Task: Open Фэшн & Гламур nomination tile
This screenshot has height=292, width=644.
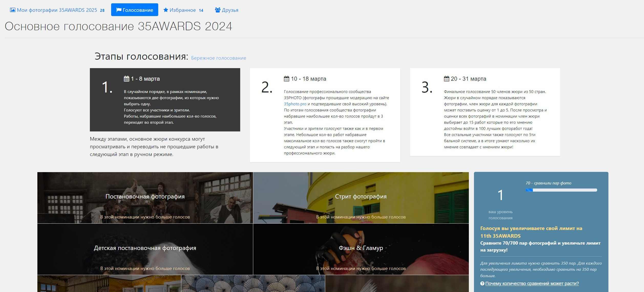Action: click(x=361, y=248)
